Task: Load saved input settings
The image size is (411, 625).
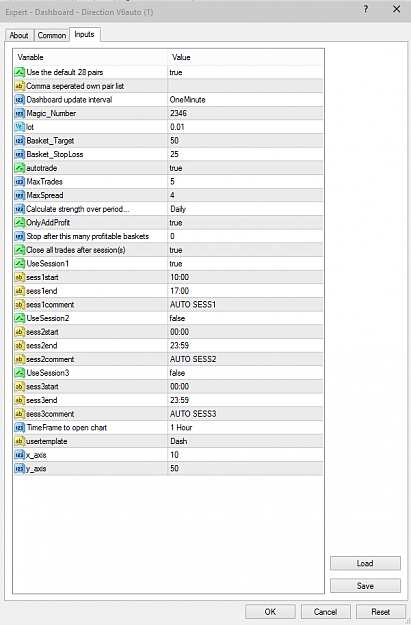Action: point(365,564)
